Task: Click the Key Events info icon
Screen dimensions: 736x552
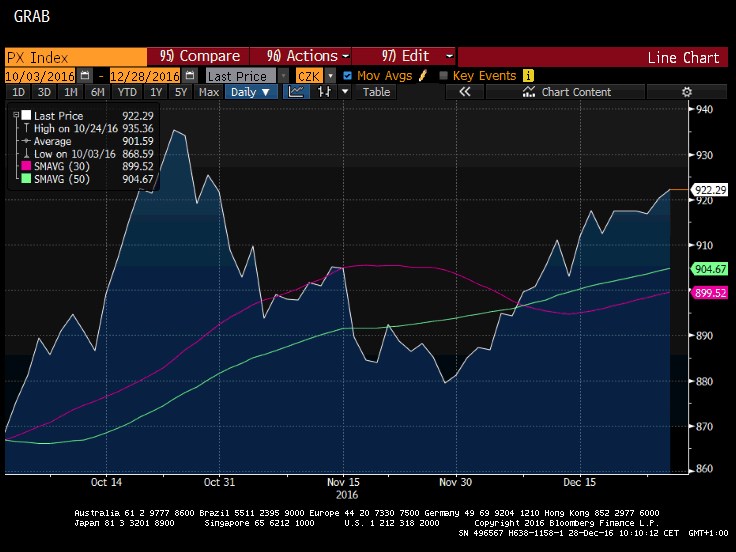Action: (528, 75)
